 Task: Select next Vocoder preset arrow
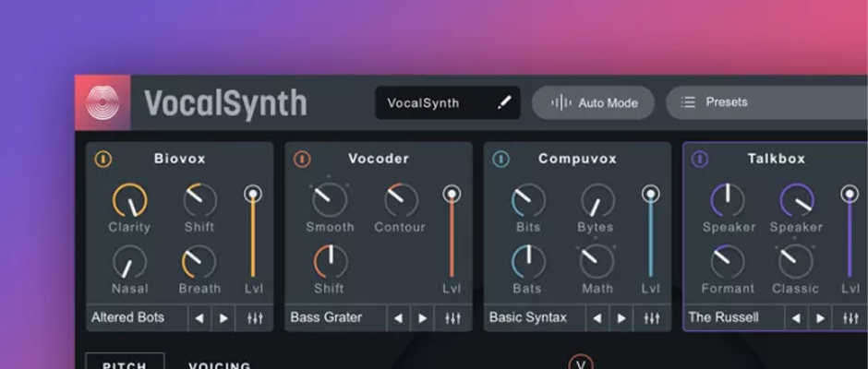coord(422,318)
